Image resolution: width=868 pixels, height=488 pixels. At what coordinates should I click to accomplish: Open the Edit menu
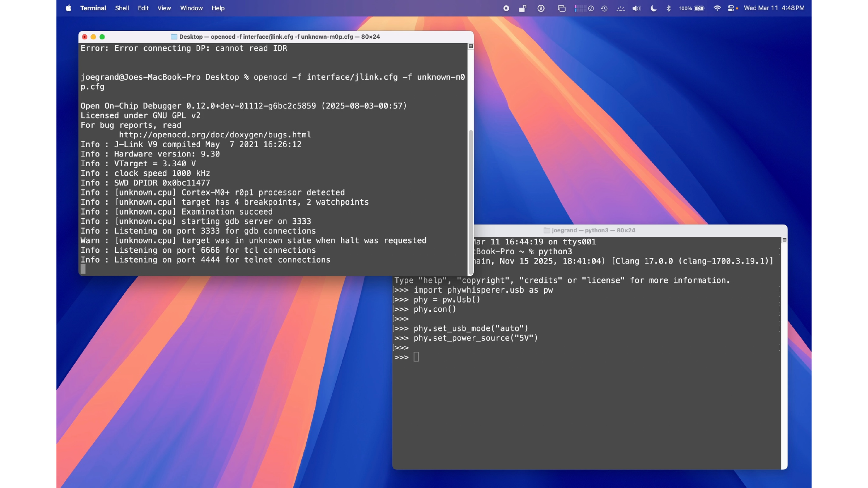(x=143, y=8)
